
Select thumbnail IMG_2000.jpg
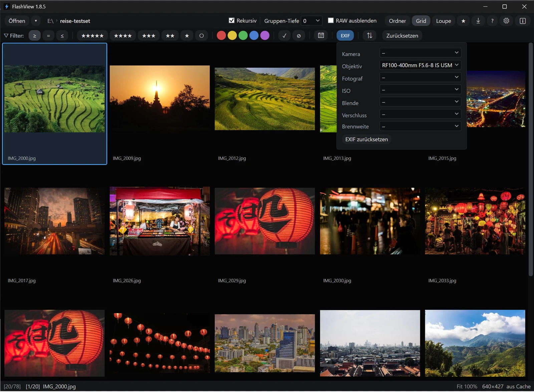pos(55,104)
